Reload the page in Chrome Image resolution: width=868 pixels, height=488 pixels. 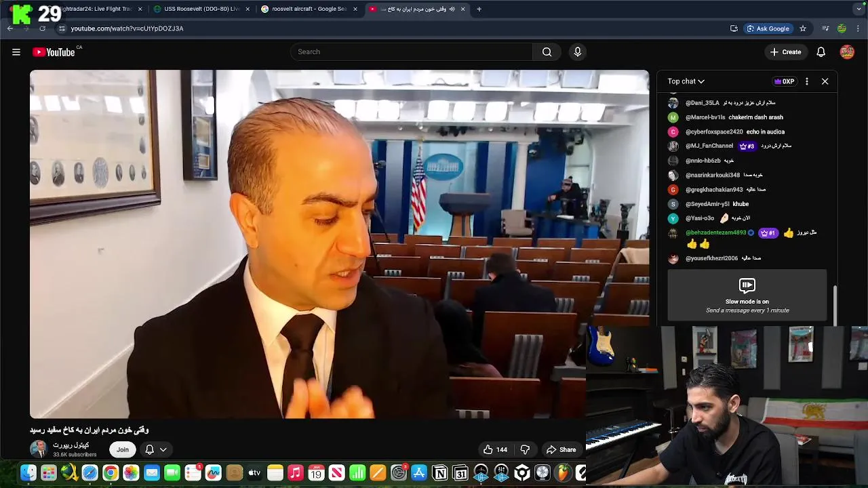click(42, 28)
